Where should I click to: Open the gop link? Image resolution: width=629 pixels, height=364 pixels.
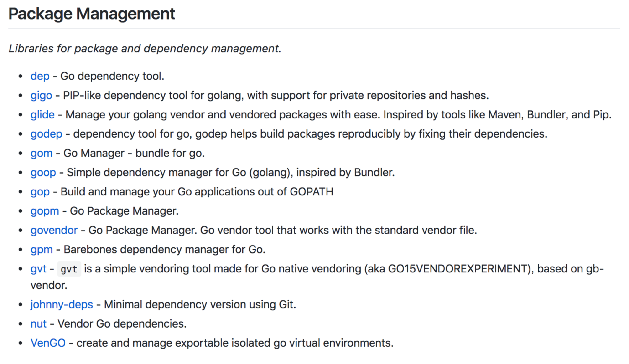40,192
